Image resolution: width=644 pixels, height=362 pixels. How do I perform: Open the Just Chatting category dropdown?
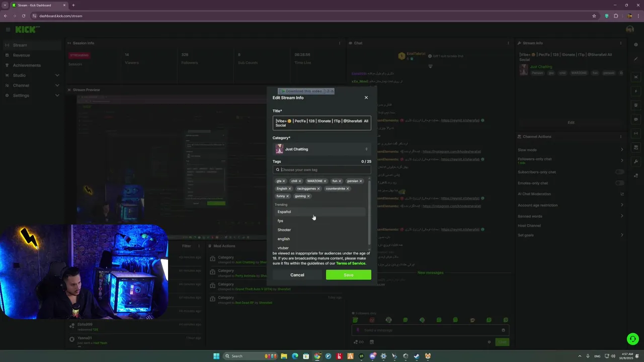click(x=322, y=149)
